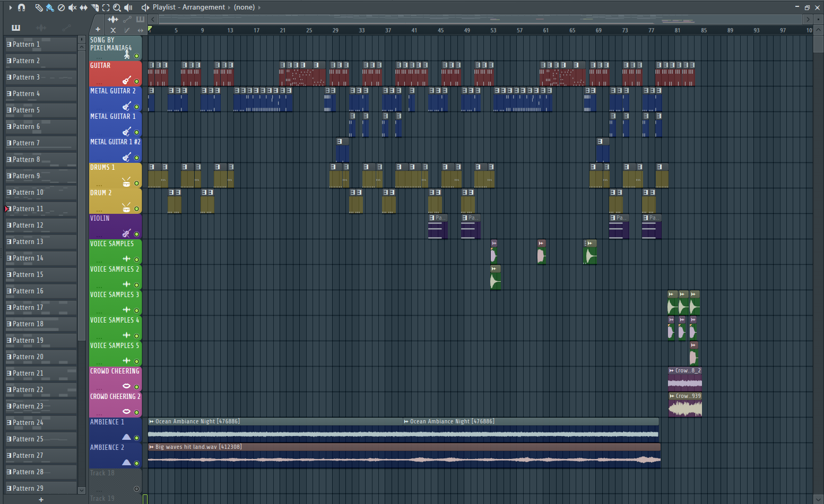Click the CROWD CHEERING lips icon

point(126,386)
